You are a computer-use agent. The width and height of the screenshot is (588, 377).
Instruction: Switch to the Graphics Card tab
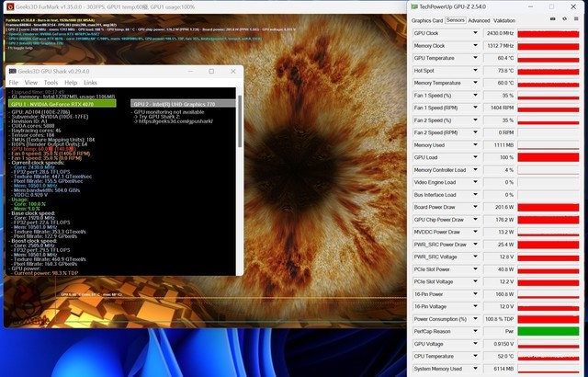(427, 19)
